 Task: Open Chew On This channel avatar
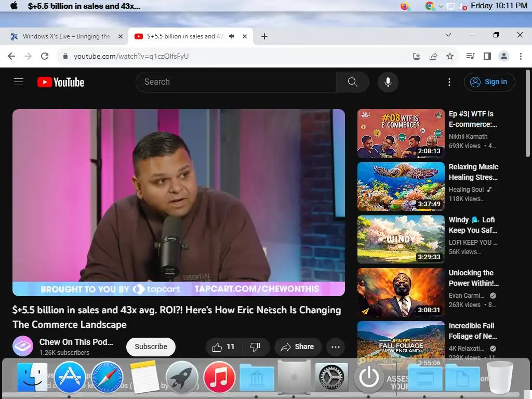pos(23,346)
